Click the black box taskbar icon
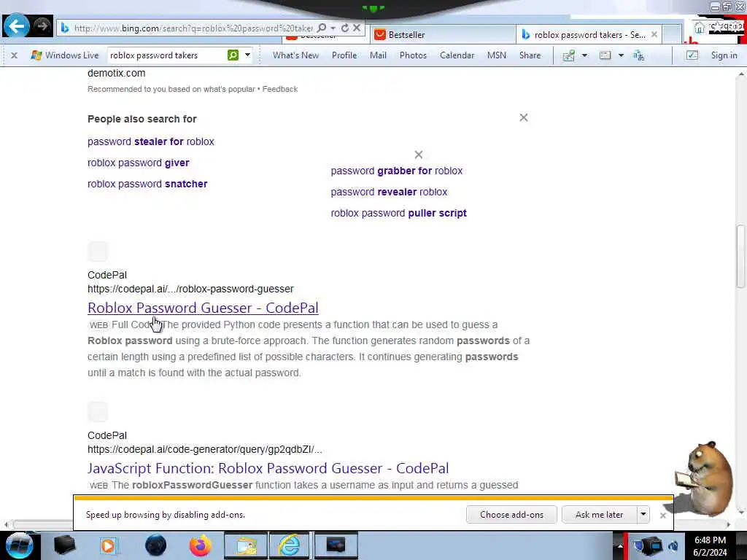Image resolution: width=747 pixels, height=560 pixels. click(x=65, y=545)
